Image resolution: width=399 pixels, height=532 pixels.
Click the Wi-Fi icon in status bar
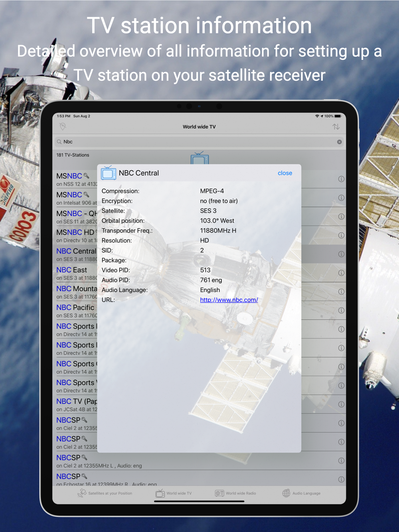click(x=317, y=116)
